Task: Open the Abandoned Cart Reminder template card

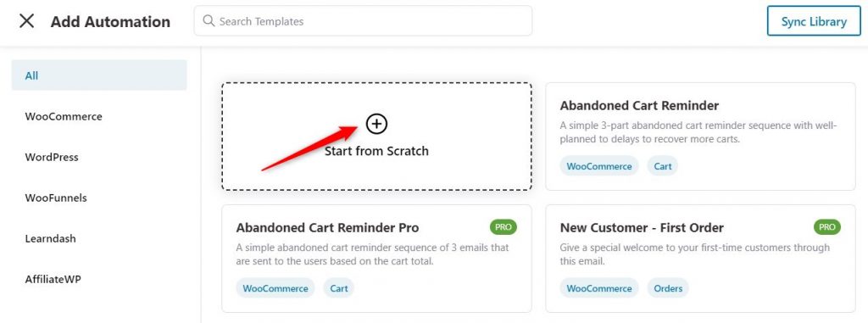Action: tap(700, 136)
